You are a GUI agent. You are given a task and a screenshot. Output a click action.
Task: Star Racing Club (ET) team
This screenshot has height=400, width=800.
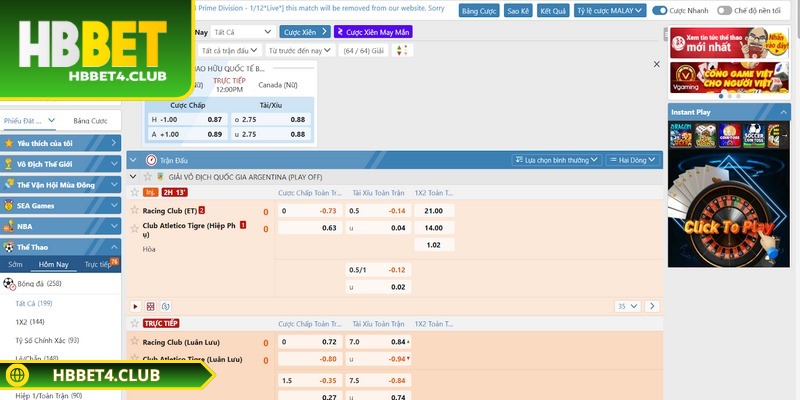(x=135, y=210)
